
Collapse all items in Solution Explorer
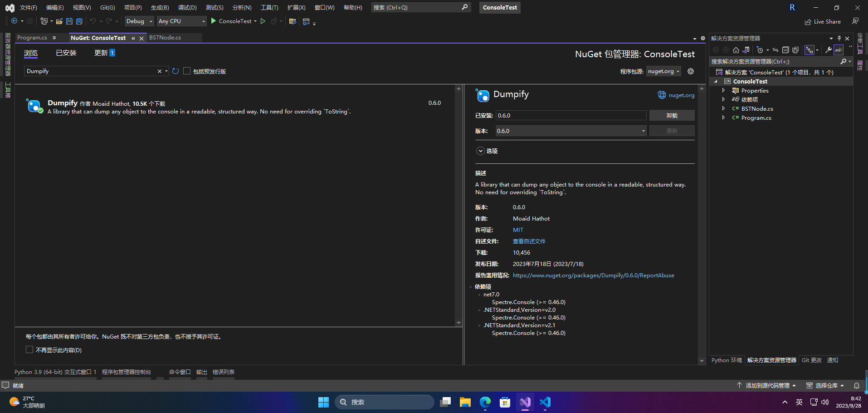(x=786, y=50)
